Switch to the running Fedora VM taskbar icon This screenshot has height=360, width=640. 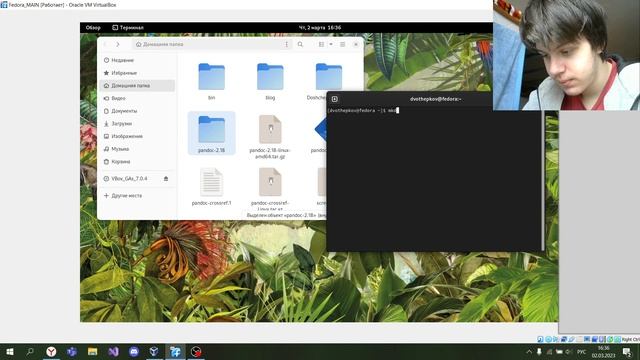175,351
